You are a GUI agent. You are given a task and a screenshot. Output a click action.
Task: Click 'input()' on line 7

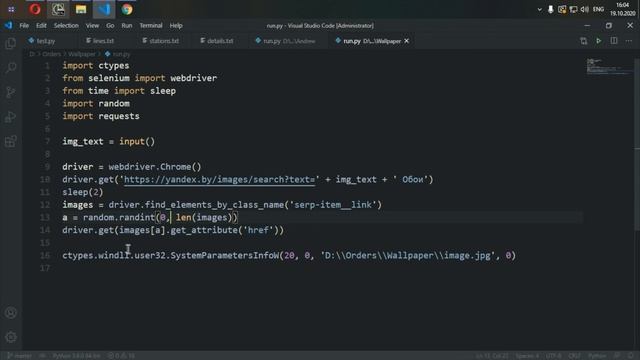click(x=137, y=142)
